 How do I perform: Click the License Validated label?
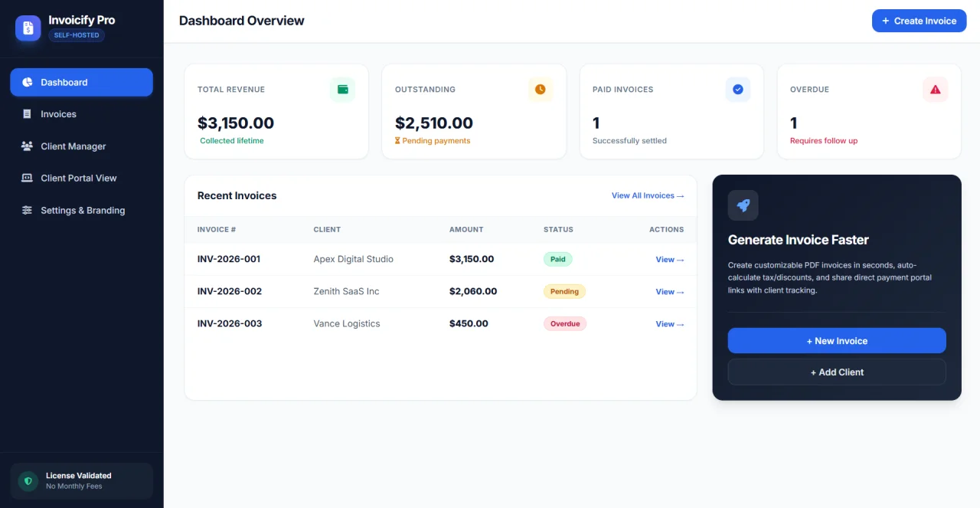point(79,476)
